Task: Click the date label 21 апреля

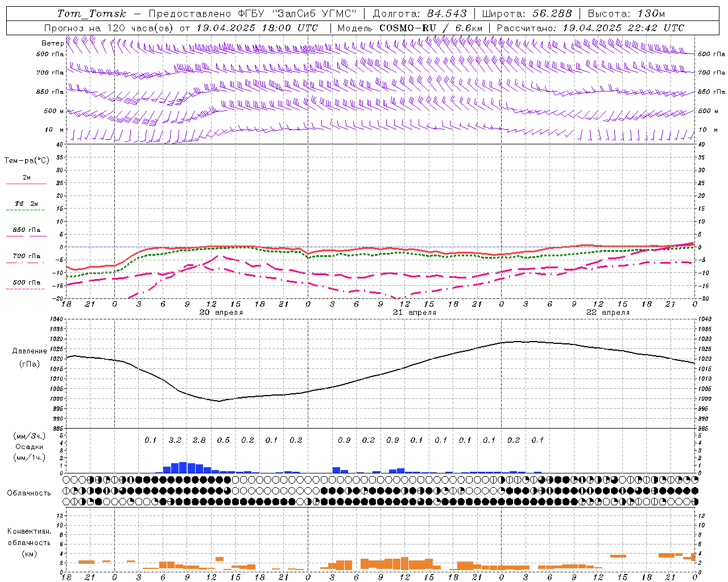Action: [415, 313]
